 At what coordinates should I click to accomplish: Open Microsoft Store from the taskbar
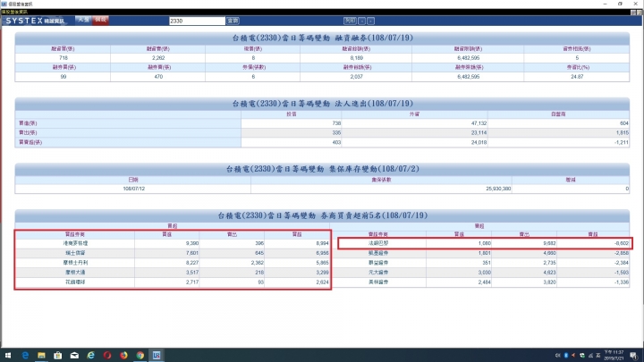(58, 355)
